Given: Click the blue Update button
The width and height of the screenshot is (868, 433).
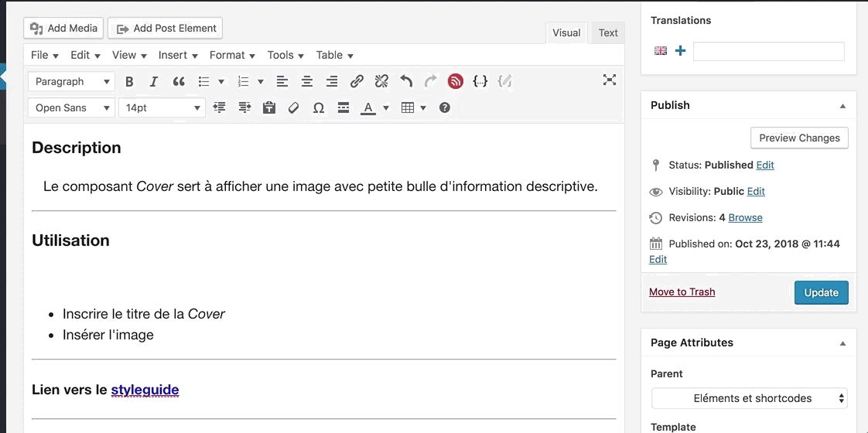Looking at the screenshot, I should point(821,292).
